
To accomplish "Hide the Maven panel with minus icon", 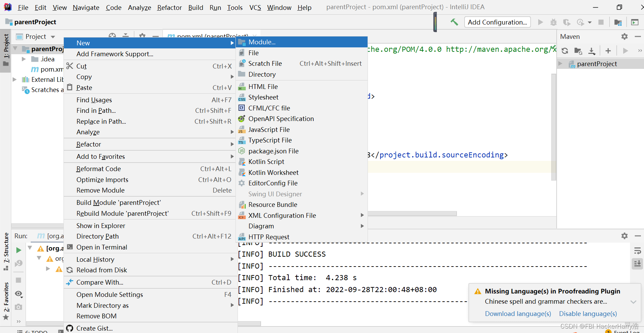I will (638, 36).
